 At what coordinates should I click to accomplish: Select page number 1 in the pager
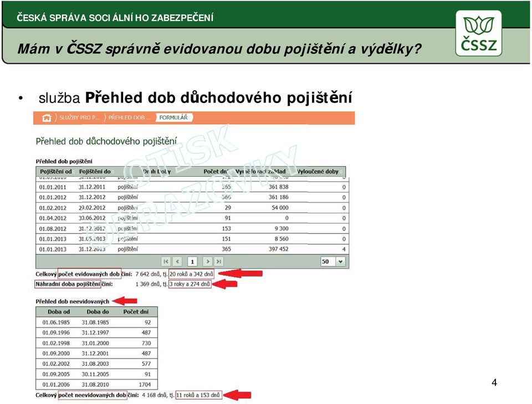click(192, 262)
